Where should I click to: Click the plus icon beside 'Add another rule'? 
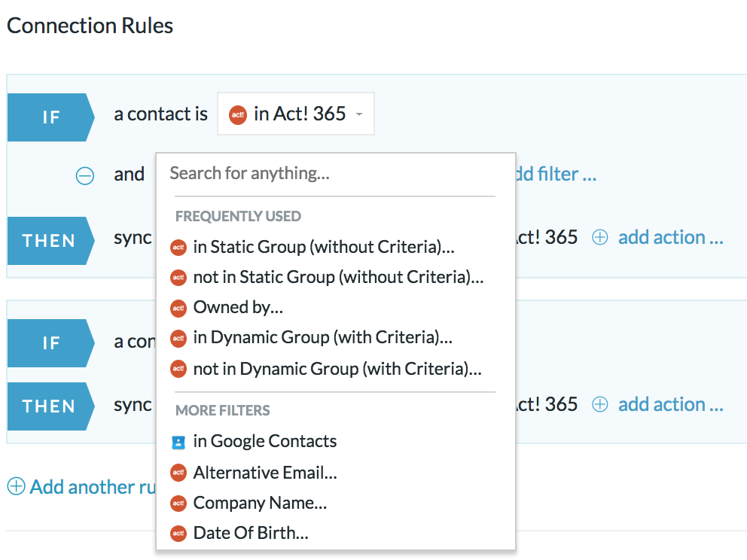(17, 486)
